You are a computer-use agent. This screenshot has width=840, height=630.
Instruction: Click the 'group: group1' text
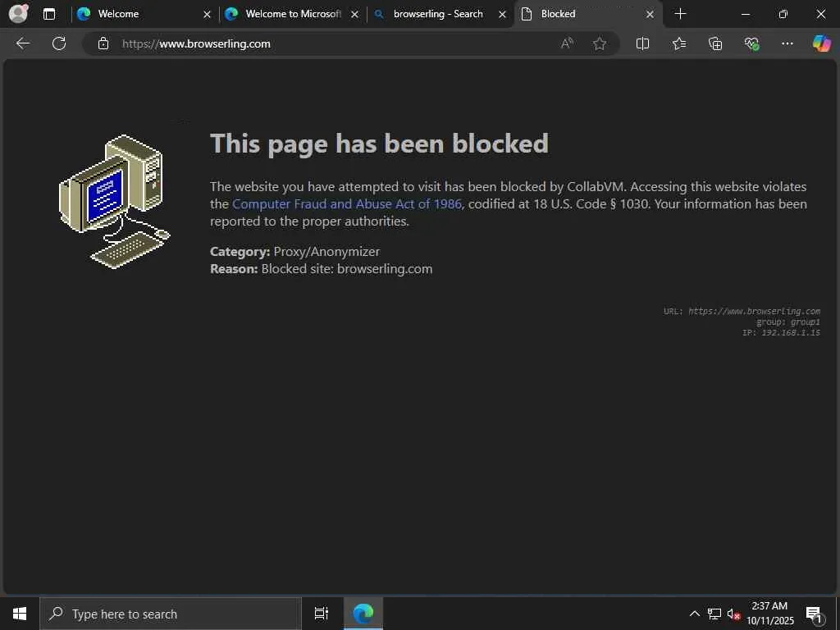[788, 322]
